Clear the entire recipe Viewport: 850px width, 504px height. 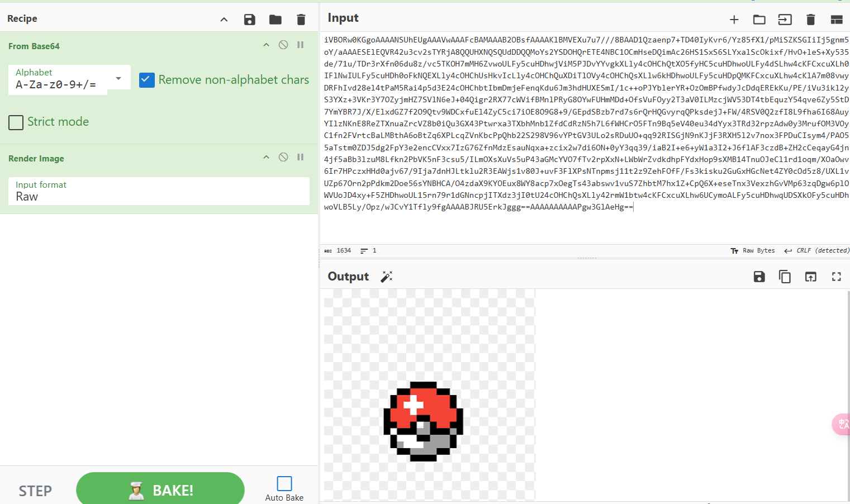click(x=301, y=19)
